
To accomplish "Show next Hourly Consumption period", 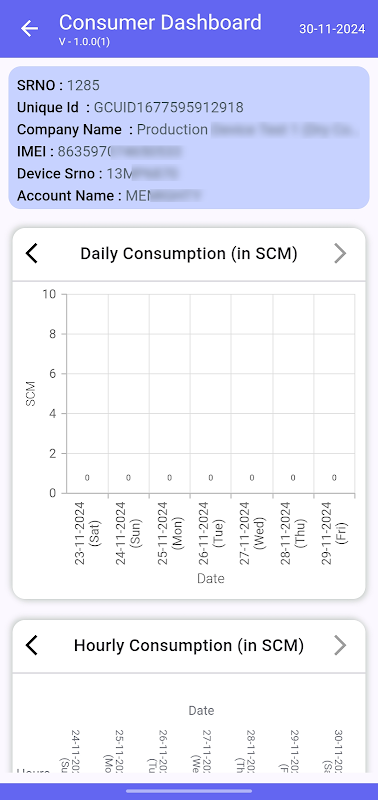I will (x=340, y=645).
